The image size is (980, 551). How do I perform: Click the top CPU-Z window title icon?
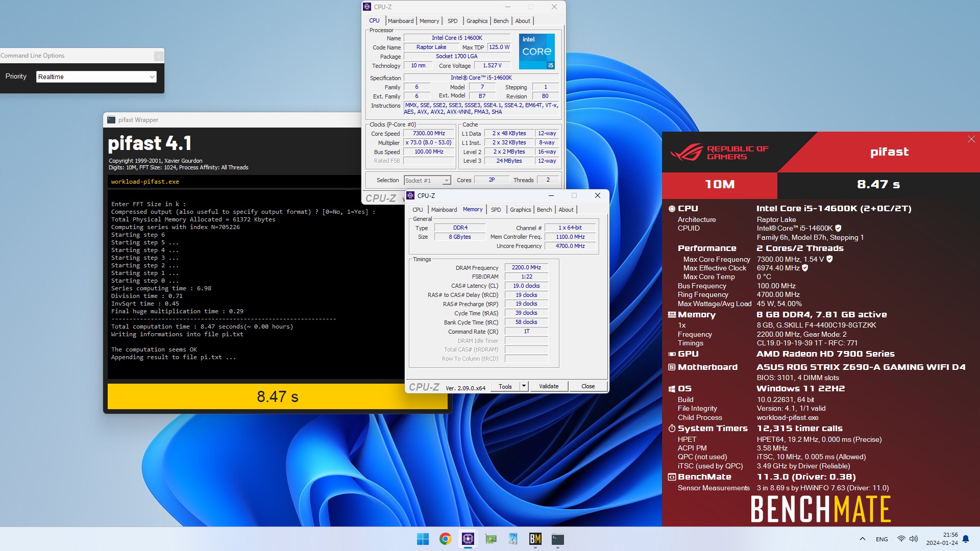point(367,7)
